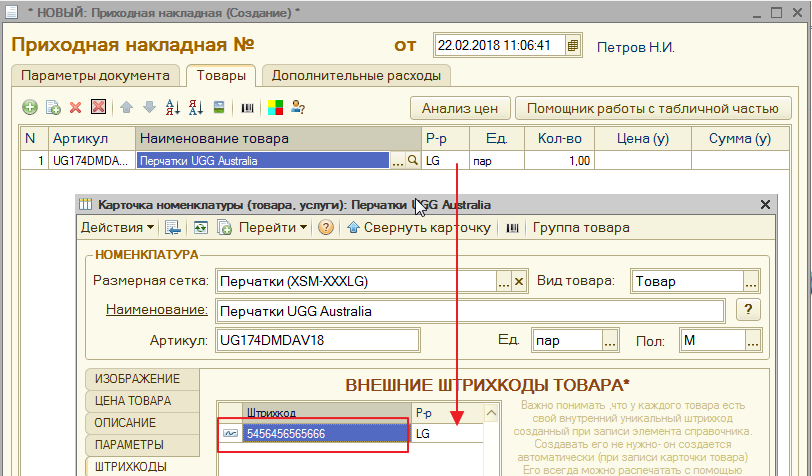Image resolution: width=812 pixels, height=476 pixels.
Task: Close the Карточка номенклатуры window
Action: coord(765,205)
